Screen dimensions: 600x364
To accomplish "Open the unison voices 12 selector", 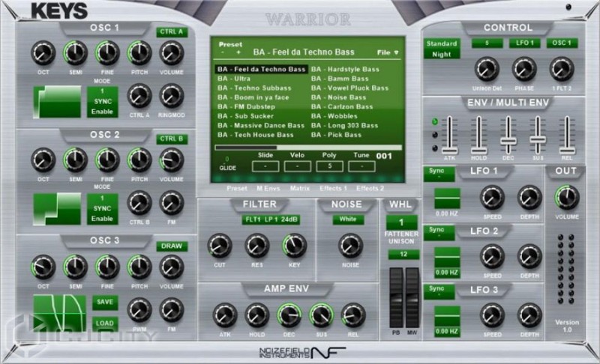I will coord(403,255).
